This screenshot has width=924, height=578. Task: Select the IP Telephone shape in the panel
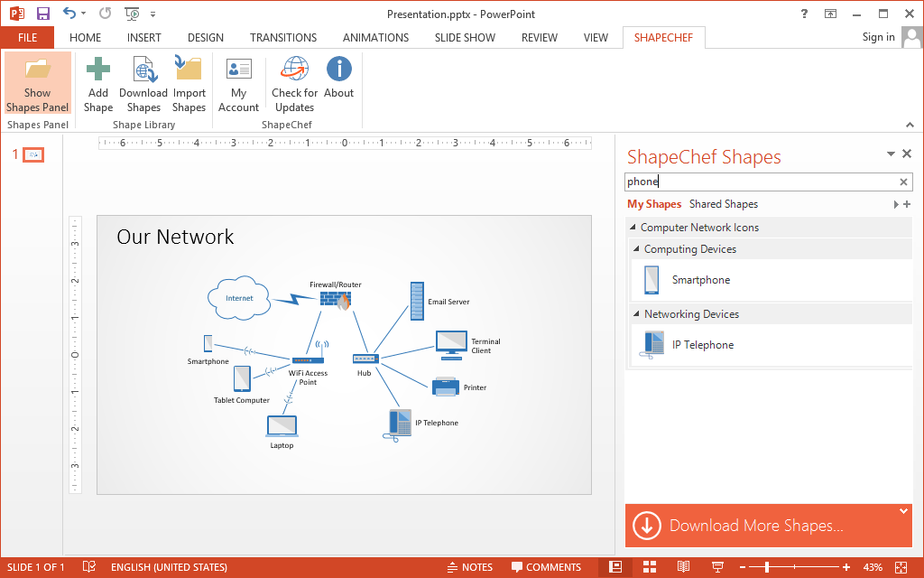point(770,345)
